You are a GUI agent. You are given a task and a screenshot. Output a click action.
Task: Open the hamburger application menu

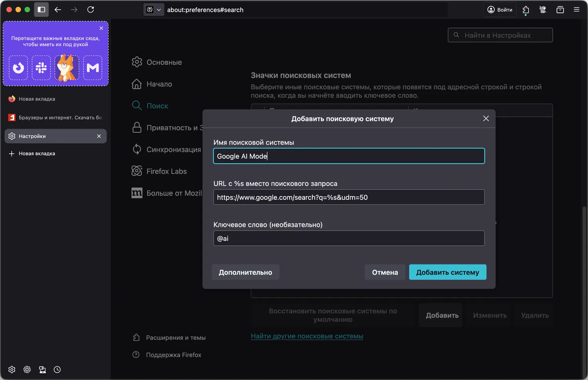click(x=576, y=10)
